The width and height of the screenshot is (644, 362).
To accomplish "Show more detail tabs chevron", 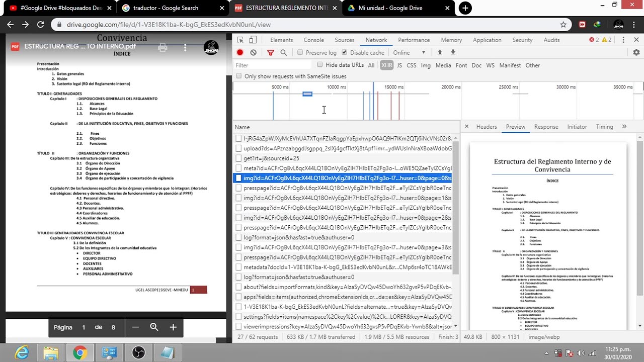I will 624,127.
